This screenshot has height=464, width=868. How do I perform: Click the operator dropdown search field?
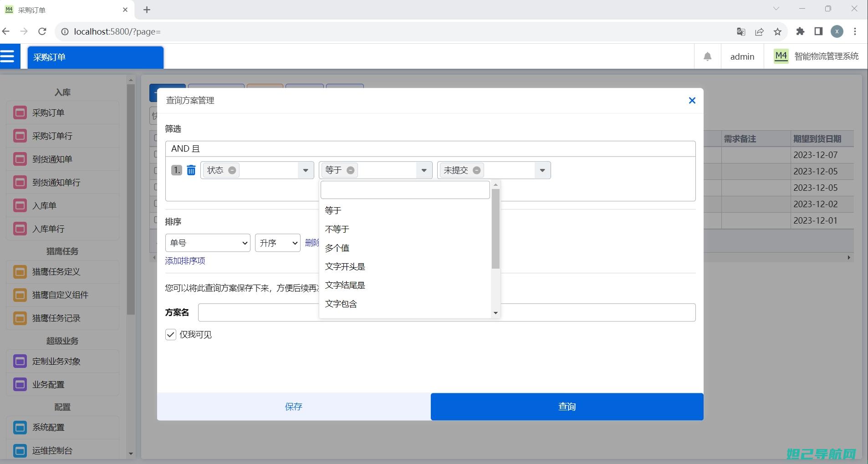point(405,190)
